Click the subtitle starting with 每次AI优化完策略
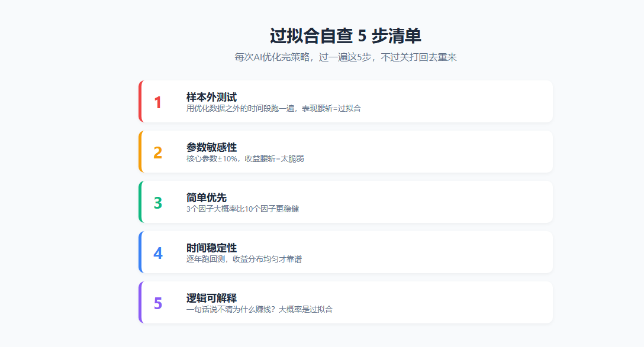The image size is (644, 347). [x=346, y=57]
